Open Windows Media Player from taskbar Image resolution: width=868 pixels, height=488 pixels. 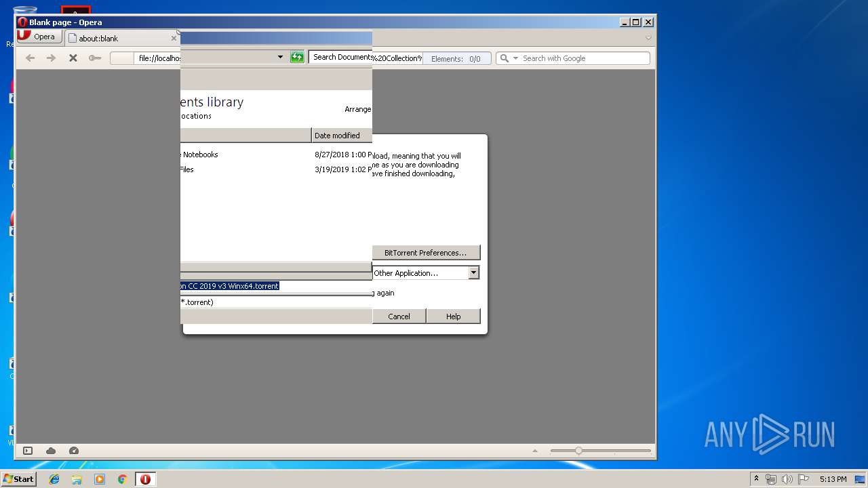(x=100, y=479)
